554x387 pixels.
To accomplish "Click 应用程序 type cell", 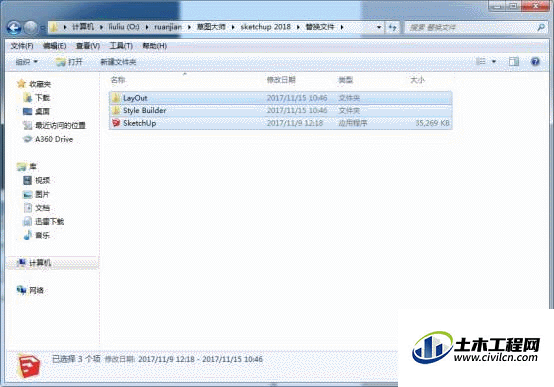I will [353, 123].
